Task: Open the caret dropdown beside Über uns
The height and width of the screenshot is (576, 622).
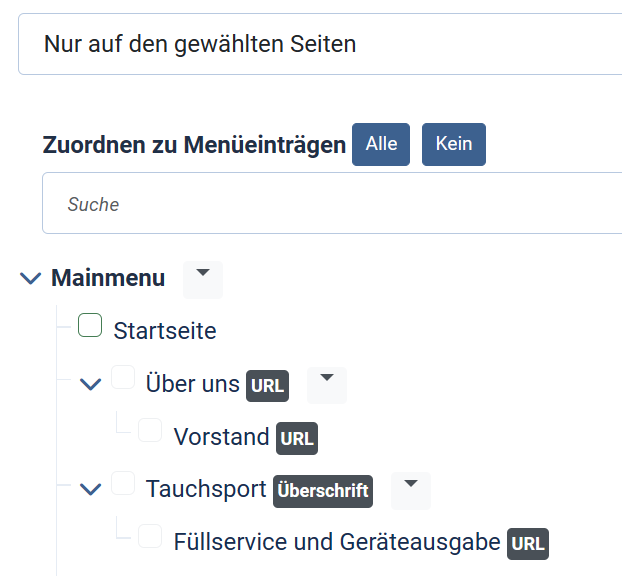Action: click(x=327, y=385)
